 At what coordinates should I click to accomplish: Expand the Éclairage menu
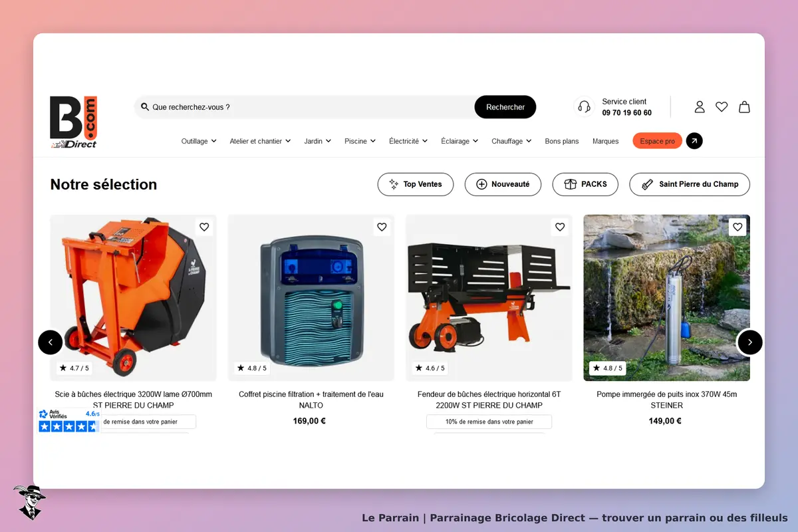(460, 141)
